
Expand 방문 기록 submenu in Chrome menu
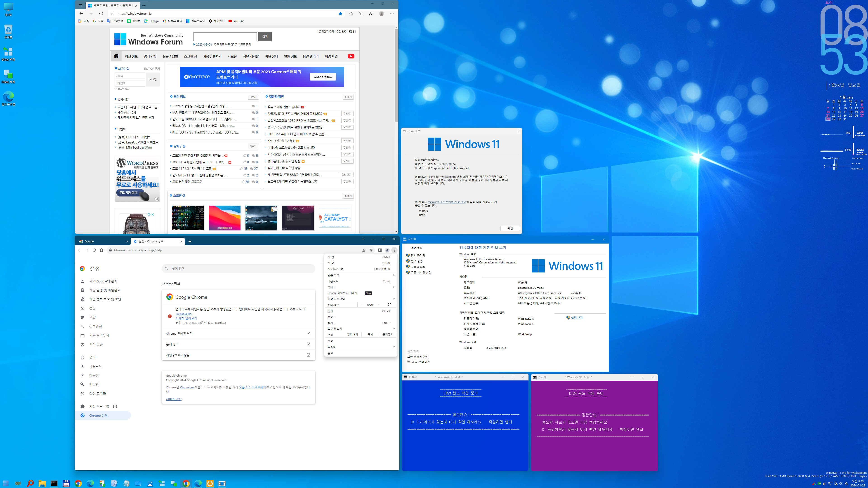pyautogui.click(x=361, y=275)
